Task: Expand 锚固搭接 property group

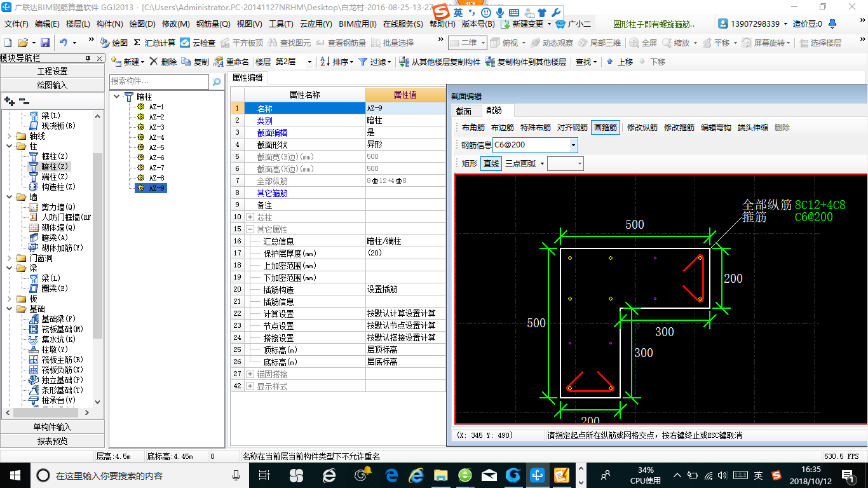Action: [250, 374]
